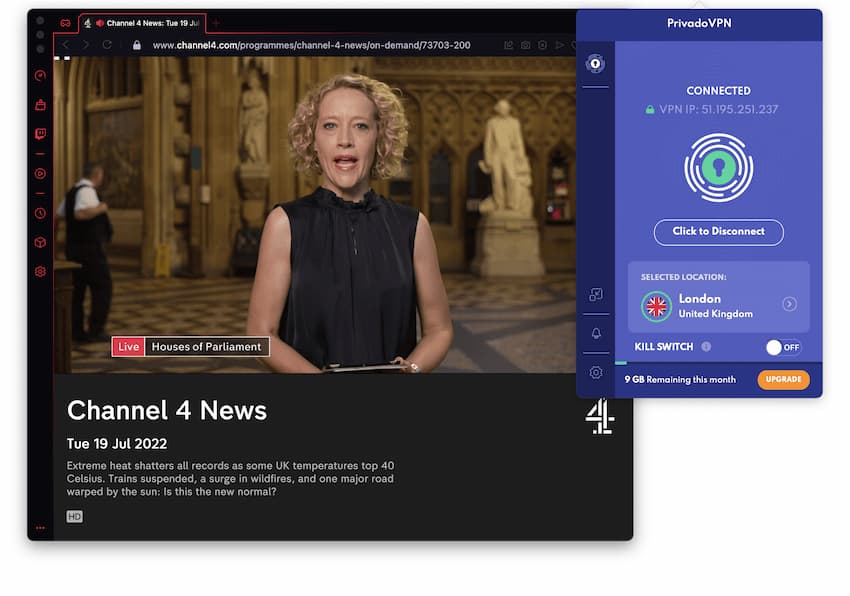
Task: Open a new tab with the plus button
Action: [216, 23]
